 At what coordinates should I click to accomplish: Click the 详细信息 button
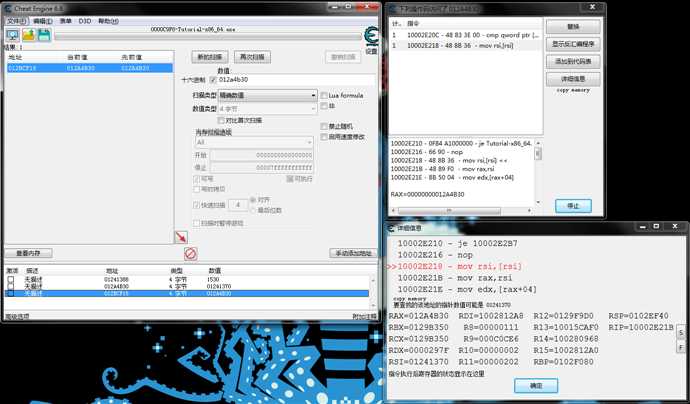click(573, 79)
